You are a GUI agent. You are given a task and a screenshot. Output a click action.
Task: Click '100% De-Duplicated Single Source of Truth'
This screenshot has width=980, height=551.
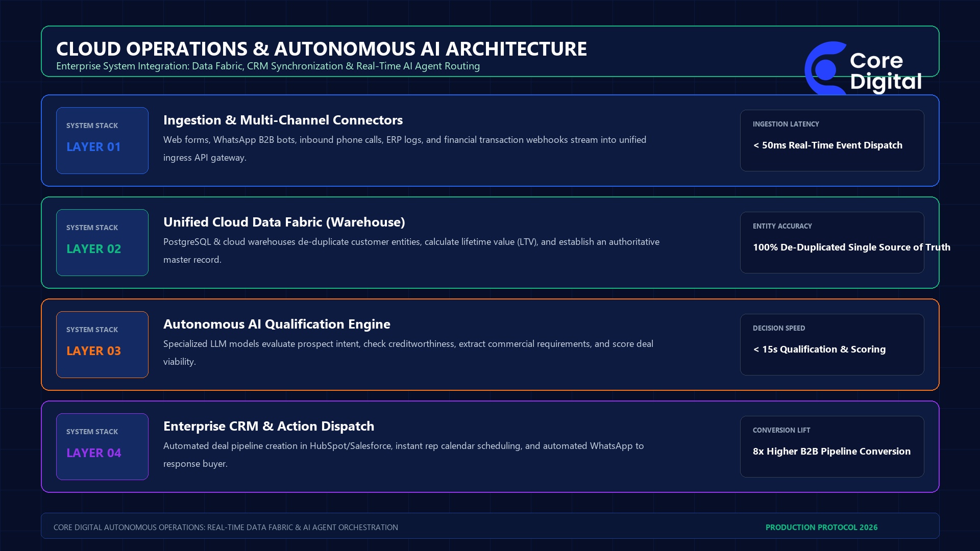coord(851,247)
